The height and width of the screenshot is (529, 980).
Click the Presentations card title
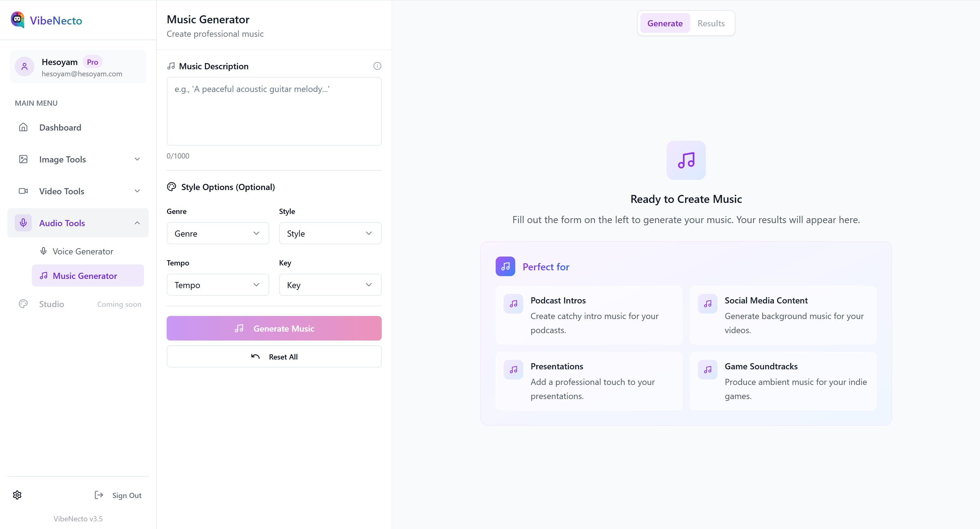[x=557, y=366]
